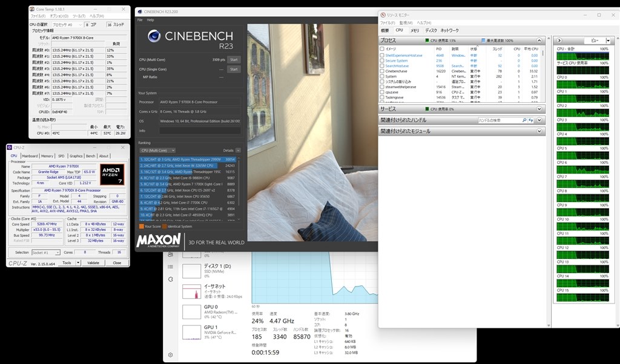Open the ファイル(F) menu in Core Temp
Image resolution: width=620 pixels, height=364 pixels.
(x=38, y=16)
